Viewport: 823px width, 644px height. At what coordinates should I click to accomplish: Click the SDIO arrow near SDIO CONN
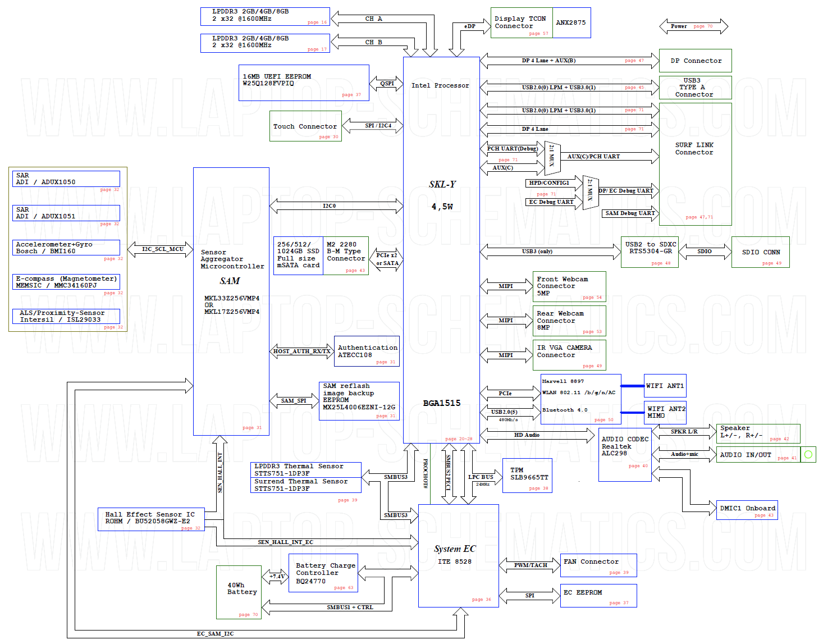[x=705, y=252]
